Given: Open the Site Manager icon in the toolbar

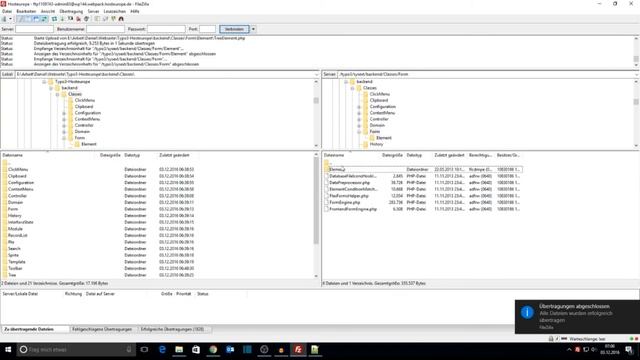Looking at the screenshot, I should coord(4,19).
